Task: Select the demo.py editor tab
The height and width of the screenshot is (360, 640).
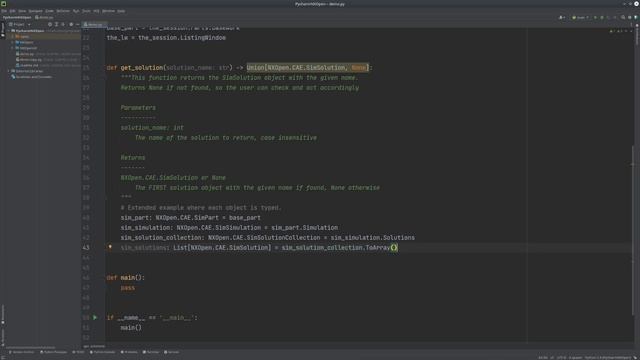Action: click(95, 24)
